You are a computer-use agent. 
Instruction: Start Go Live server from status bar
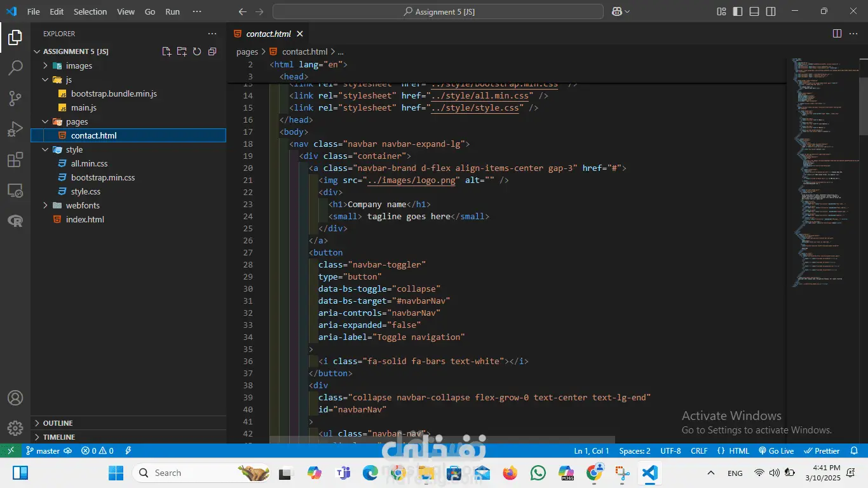click(776, 451)
